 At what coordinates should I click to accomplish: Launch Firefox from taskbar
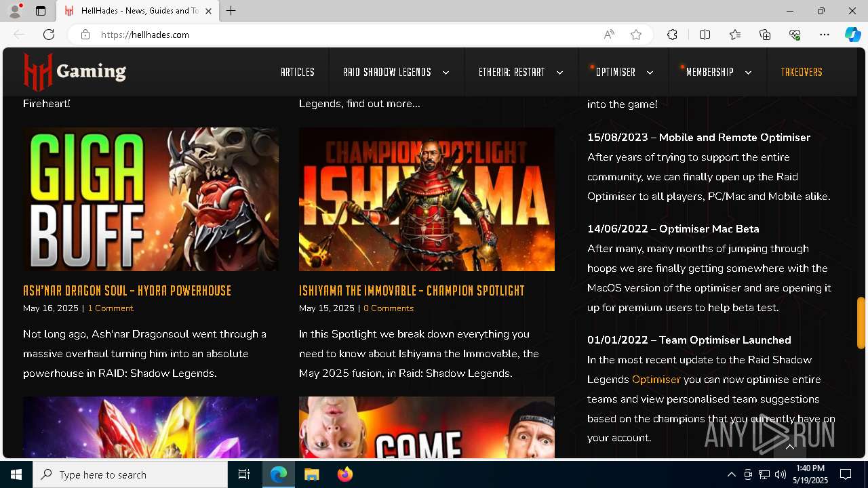click(x=344, y=474)
